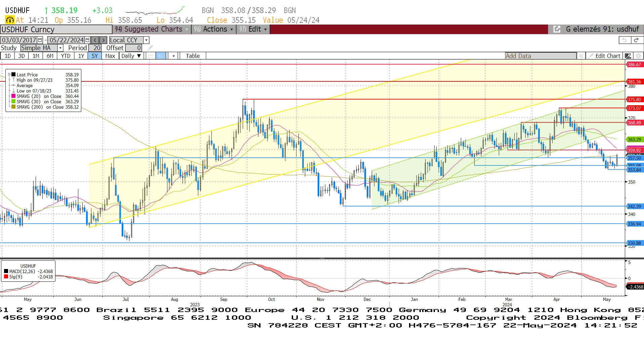Click the pink SMAVG (20) color swatch

pyautogui.click(x=13, y=96)
